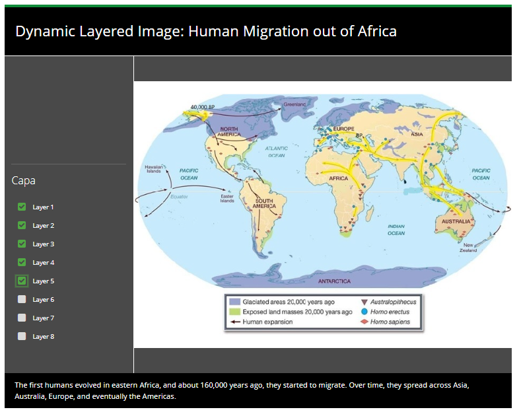Uncheck the Layer 1 checkbox
Image resolution: width=519 pixels, height=420 pixels.
tap(22, 207)
